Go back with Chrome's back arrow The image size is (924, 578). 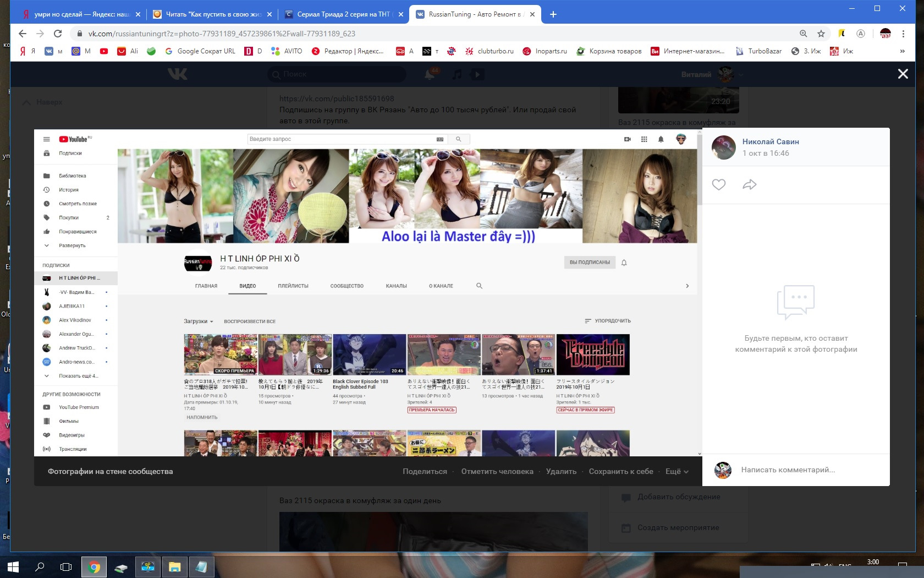[23, 34]
